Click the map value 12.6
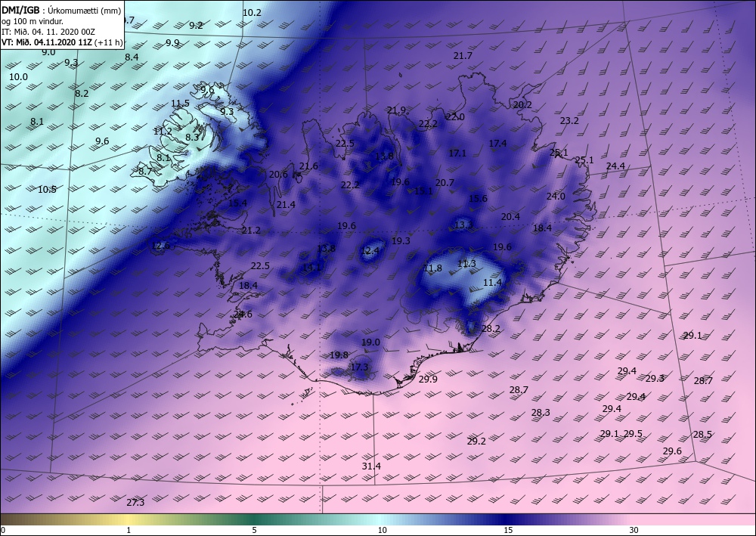This screenshot has width=756, height=536. (160, 246)
